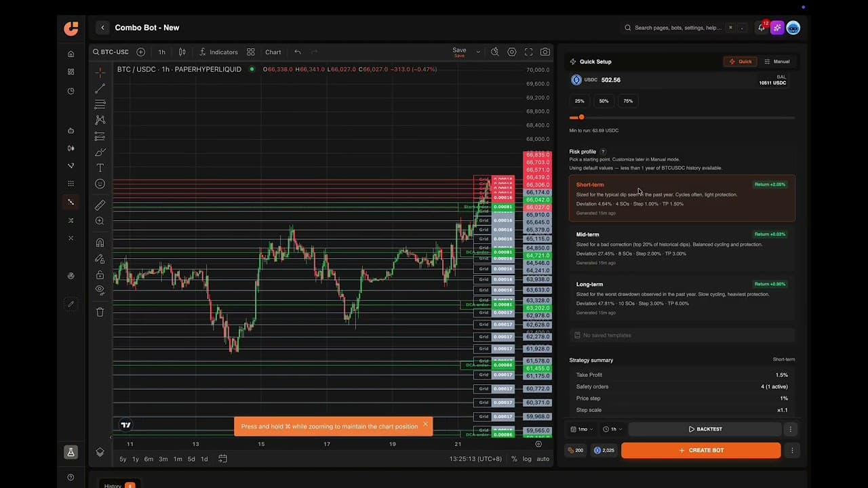The width and height of the screenshot is (868, 488).
Task: Choose the Mid-term risk profile
Action: coord(682,248)
